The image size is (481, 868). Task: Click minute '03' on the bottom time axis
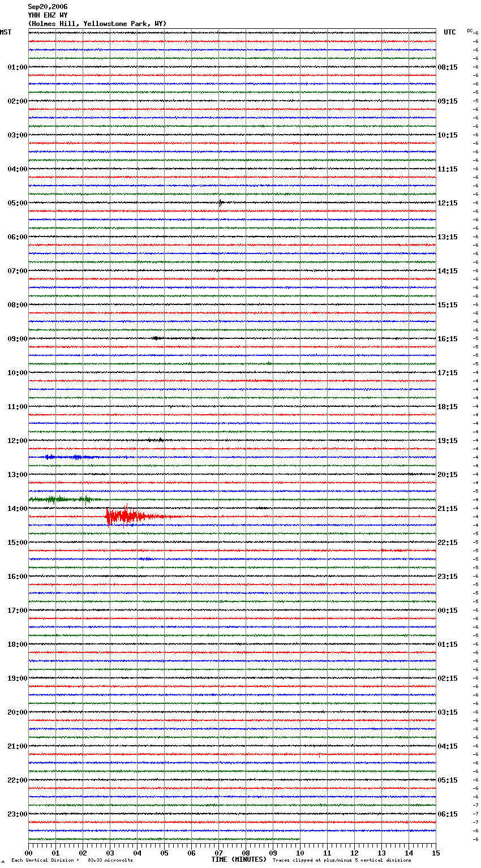pos(110,853)
